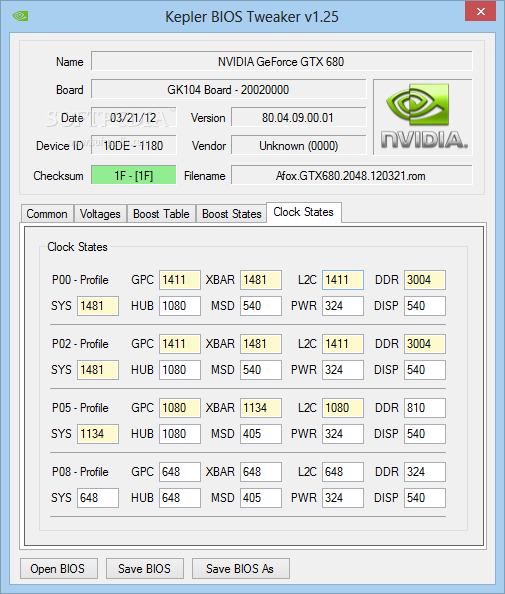This screenshot has width=505, height=594.
Task: Click the Name field NVIDIA GeForce GTX 680
Action: point(282,61)
